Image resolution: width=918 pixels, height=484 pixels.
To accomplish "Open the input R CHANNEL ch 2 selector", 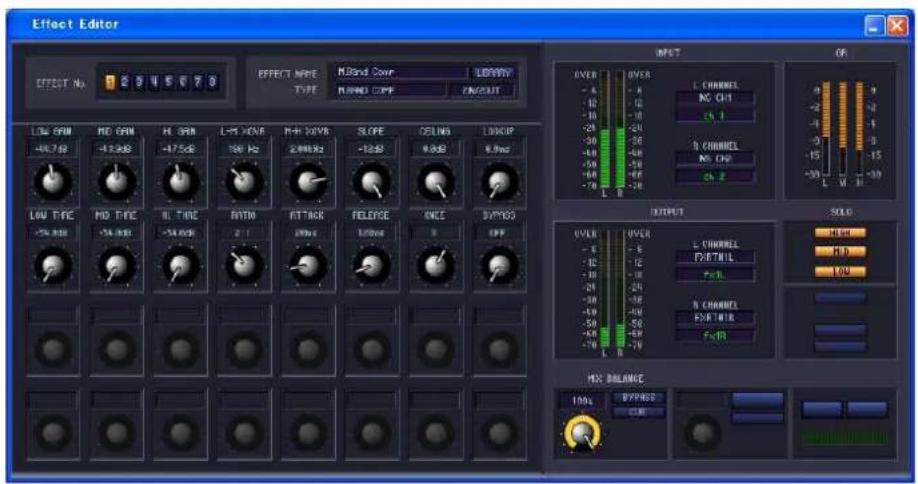I will tap(715, 176).
